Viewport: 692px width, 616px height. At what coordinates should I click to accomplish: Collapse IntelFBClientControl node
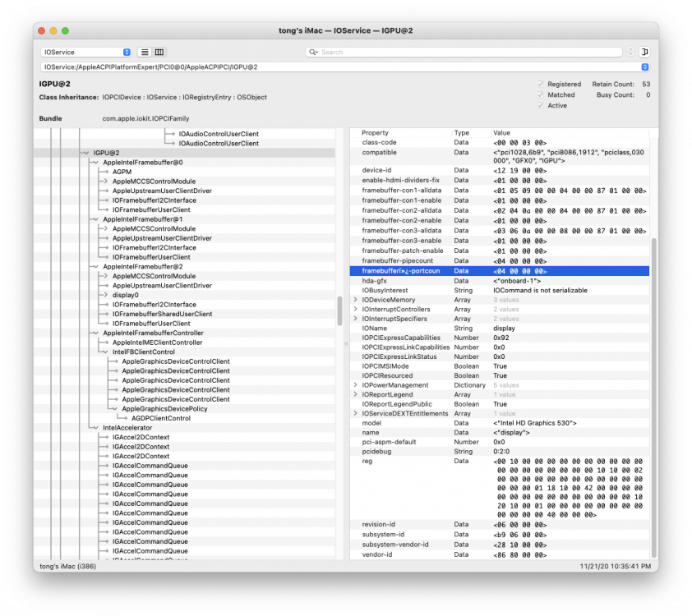coord(105,352)
